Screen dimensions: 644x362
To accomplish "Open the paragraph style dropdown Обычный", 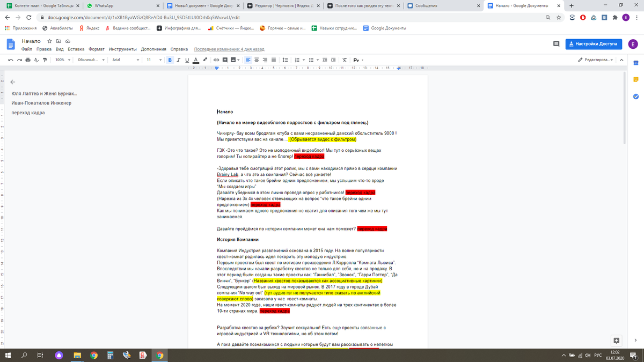I will pyautogui.click(x=91, y=60).
